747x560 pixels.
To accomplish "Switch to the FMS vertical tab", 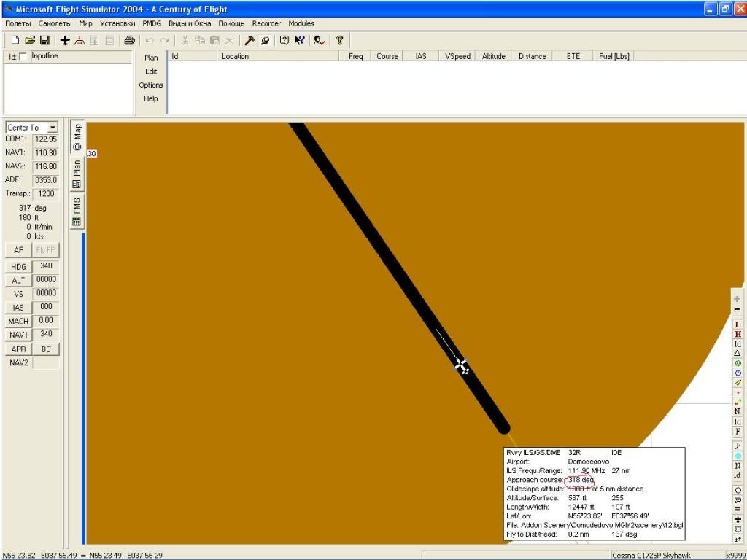I will [x=77, y=211].
